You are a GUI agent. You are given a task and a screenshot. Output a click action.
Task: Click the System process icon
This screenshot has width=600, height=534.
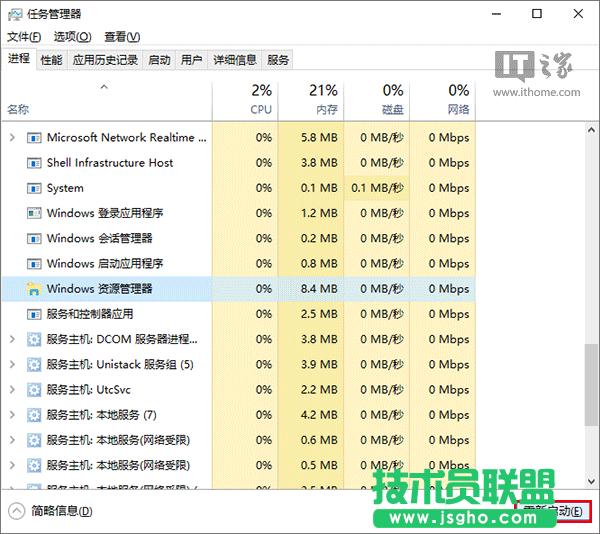pyautogui.click(x=34, y=188)
